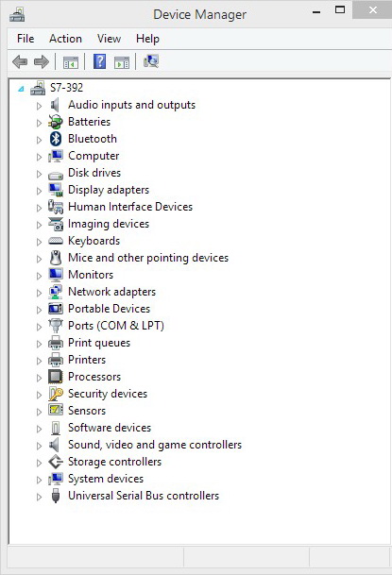Expand the Display adapters node
The height and width of the screenshot is (575, 392).
coord(39,191)
